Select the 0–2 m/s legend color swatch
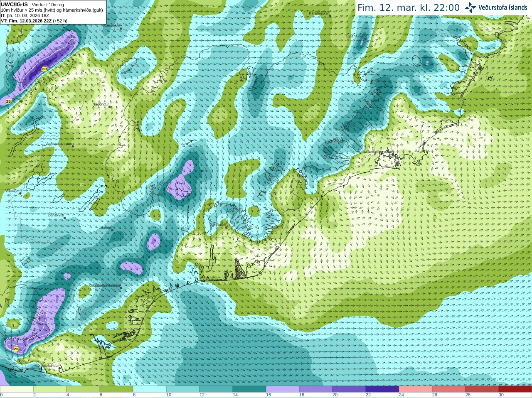Viewport: 532px width, 398px height. point(17,389)
